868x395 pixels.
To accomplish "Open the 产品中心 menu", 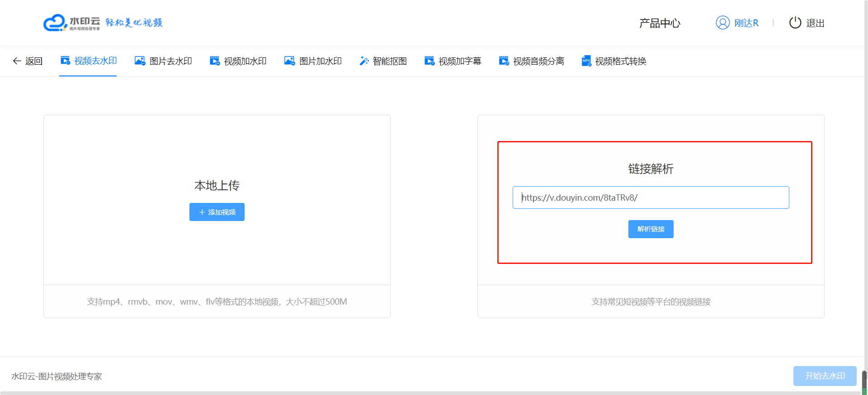I will [x=660, y=23].
